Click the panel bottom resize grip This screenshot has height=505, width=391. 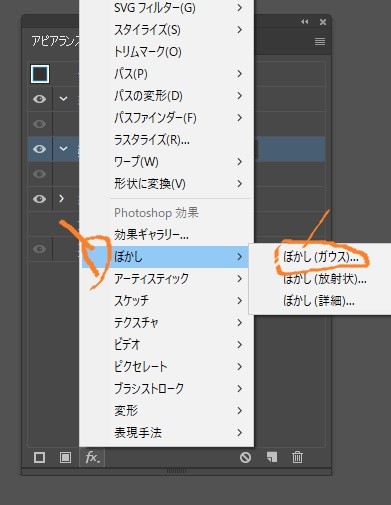(177, 471)
